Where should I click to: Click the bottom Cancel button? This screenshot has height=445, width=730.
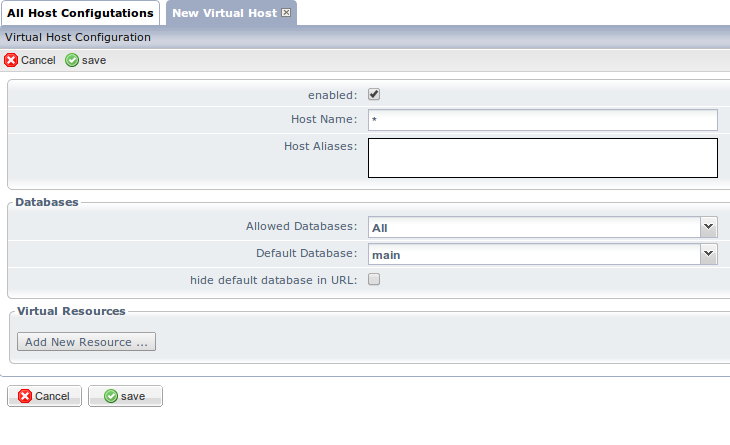(44, 396)
